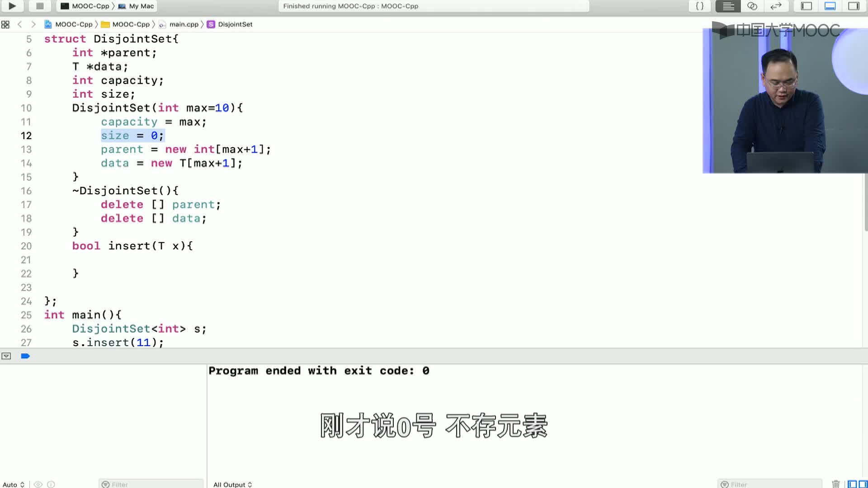The height and width of the screenshot is (488, 868).
Task: Focus the console Filter field
Action: 770,484
